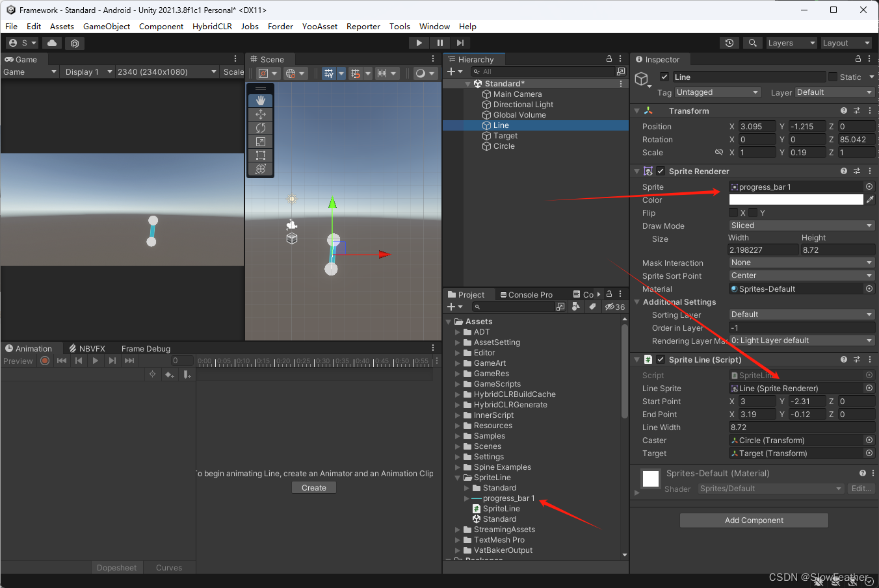Select the Rect tool in Scene toolbar
Screen dimensions: 879x588
(261, 155)
